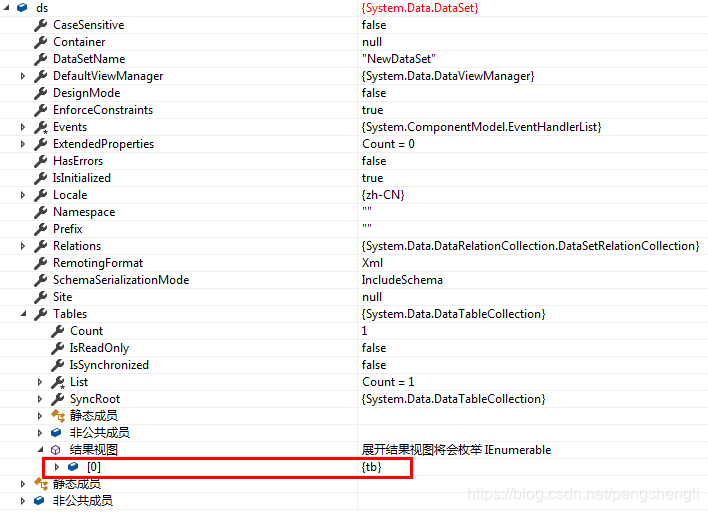This screenshot has width=708, height=512.
Task: Select the RemotingFormat property name
Action: tap(98, 263)
